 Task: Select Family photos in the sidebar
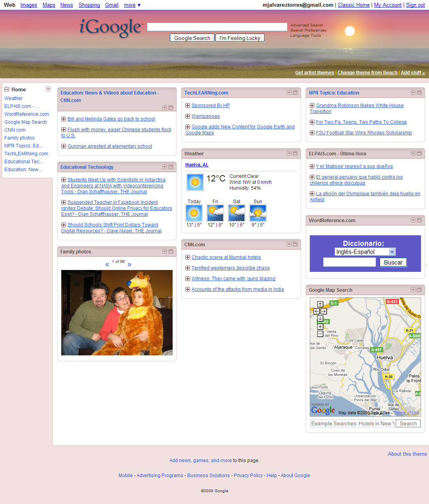(19, 138)
